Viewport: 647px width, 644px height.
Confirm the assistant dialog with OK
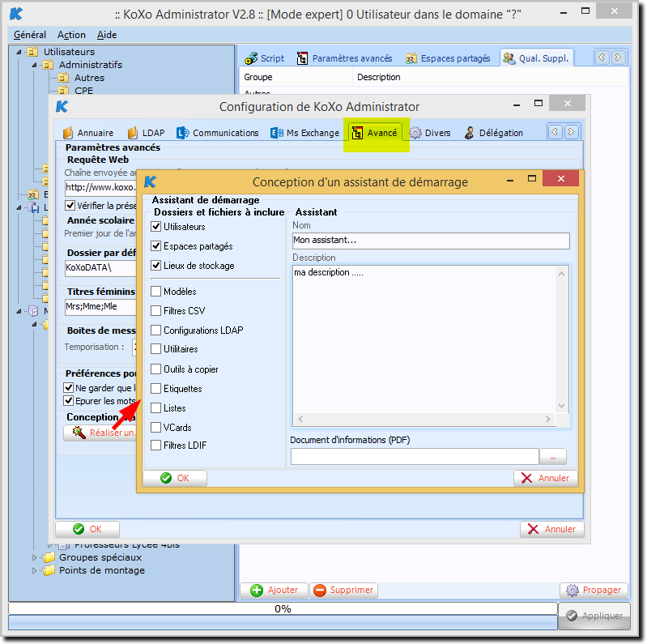pos(175,478)
